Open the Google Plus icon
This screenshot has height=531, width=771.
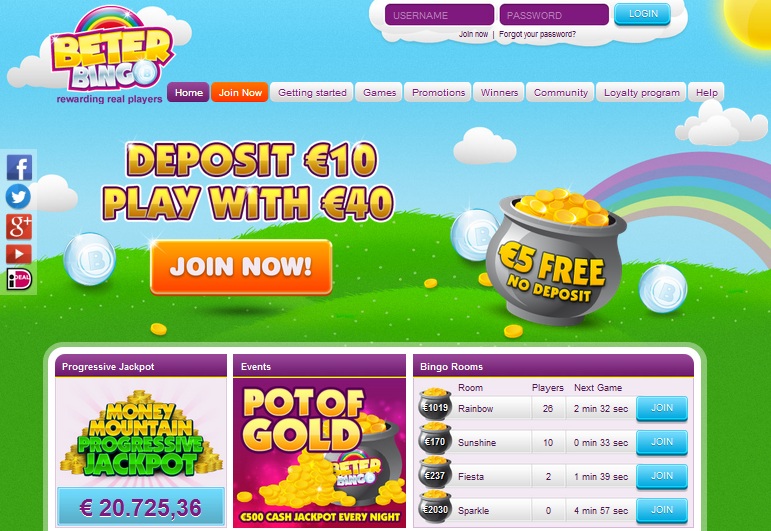(19, 226)
